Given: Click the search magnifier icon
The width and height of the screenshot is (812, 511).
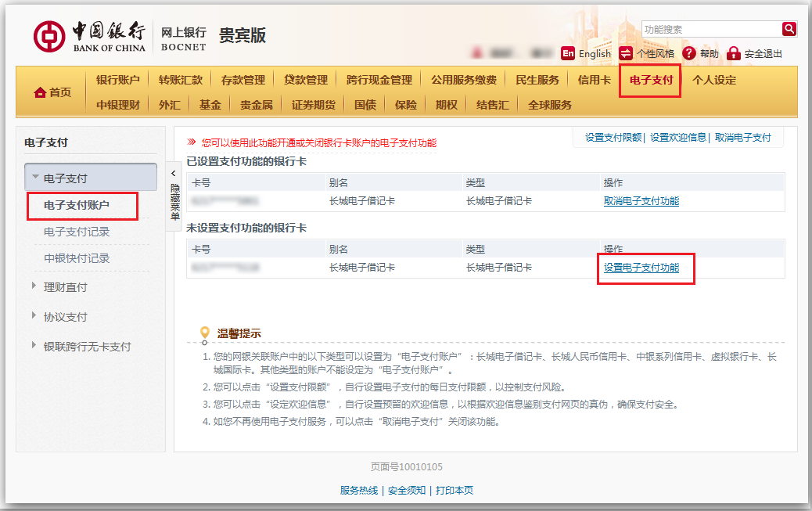Looking at the screenshot, I should tap(789, 29).
